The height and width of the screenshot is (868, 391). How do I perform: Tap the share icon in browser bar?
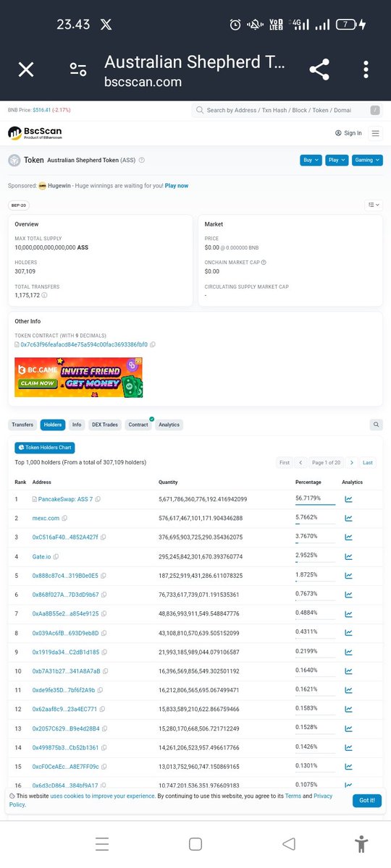(x=319, y=69)
